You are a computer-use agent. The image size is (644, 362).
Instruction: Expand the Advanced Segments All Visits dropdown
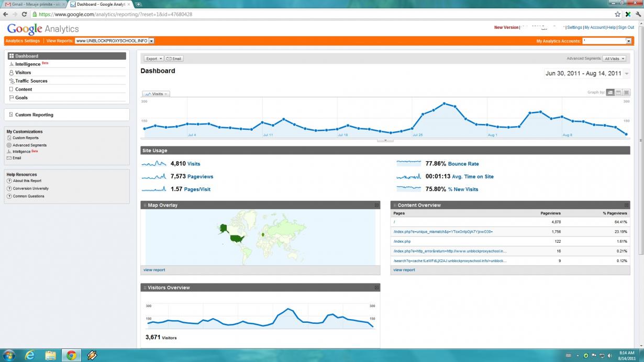[x=614, y=59]
